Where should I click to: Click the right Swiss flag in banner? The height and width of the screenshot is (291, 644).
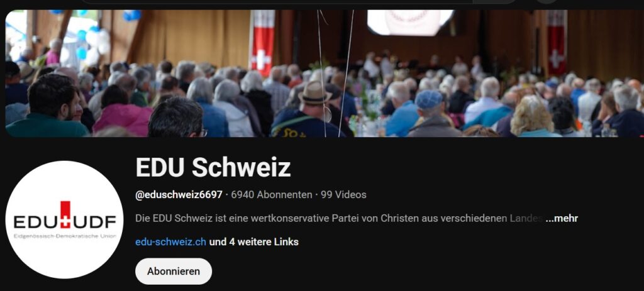click(557, 43)
